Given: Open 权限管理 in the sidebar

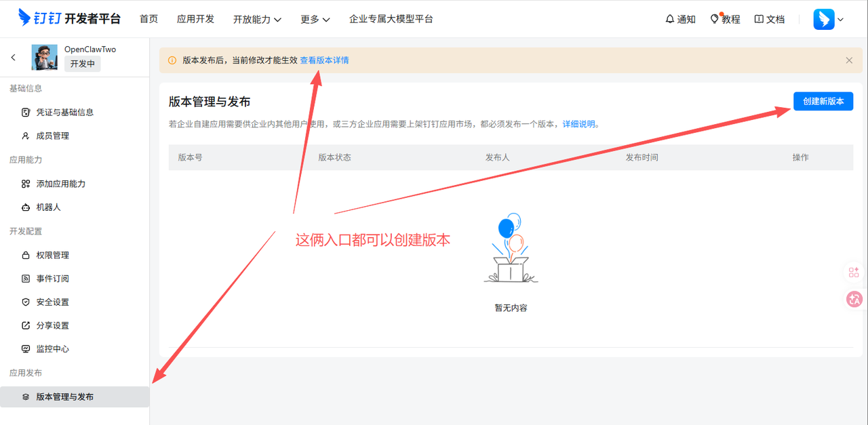Looking at the screenshot, I should tap(52, 256).
